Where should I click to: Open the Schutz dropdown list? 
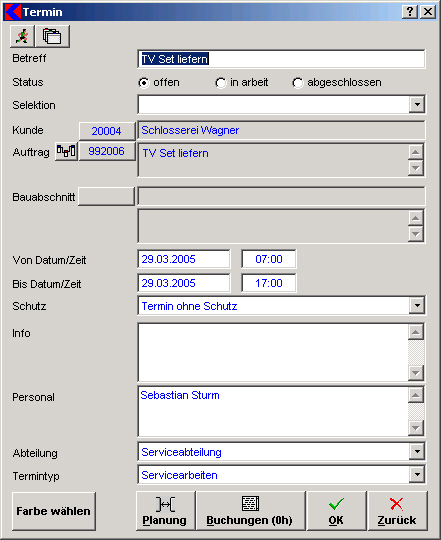[x=417, y=305]
